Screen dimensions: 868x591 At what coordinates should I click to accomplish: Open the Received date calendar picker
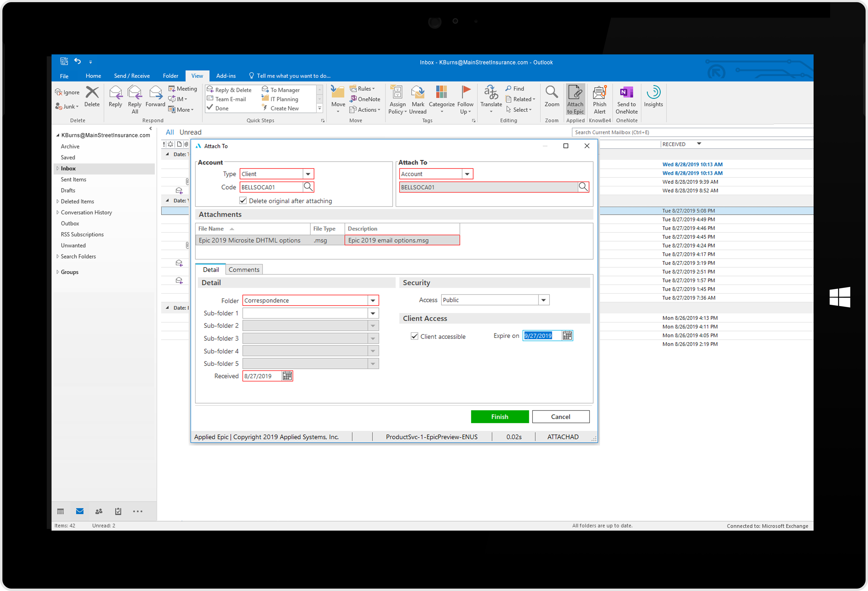(287, 376)
